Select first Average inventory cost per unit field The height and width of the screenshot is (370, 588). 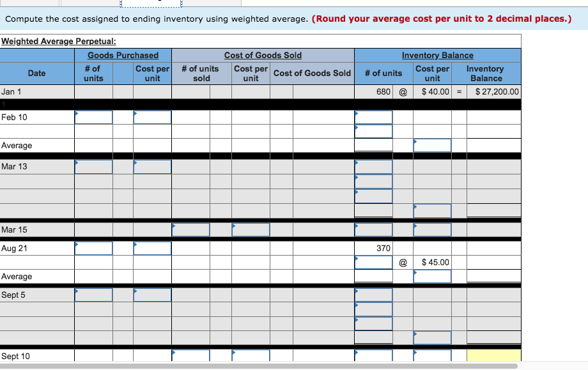click(x=432, y=146)
